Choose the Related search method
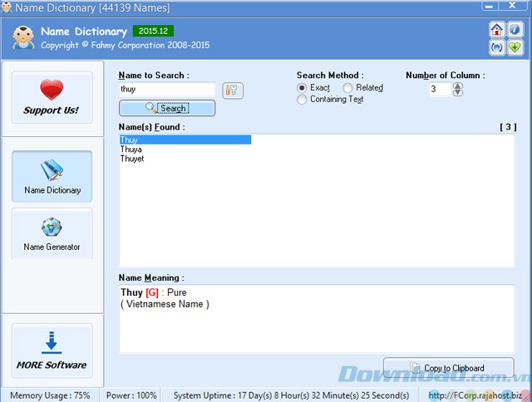Viewport: 532px width, 402px height. [347, 87]
